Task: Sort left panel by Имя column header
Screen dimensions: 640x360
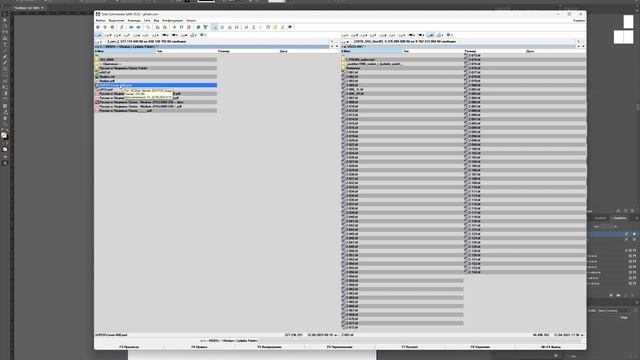Action: click(x=125, y=51)
